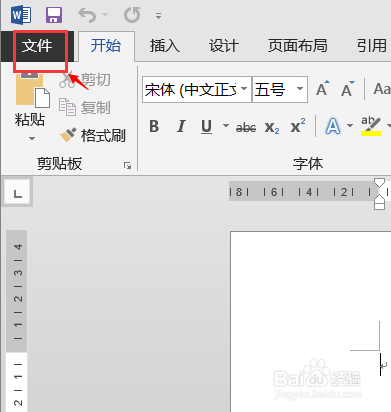The width and height of the screenshot is (391, 412).
Task: Open the undo history dropdown arrow
Action: [x=105, y=15]
